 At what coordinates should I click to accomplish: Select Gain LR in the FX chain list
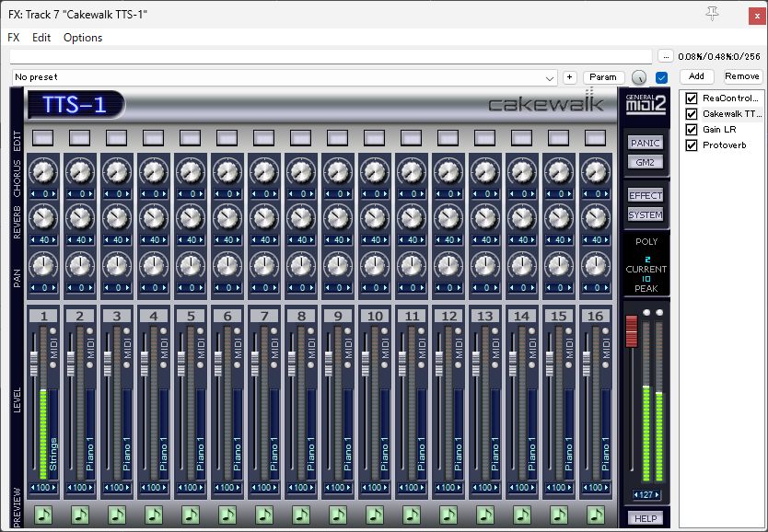click(719, 130)
